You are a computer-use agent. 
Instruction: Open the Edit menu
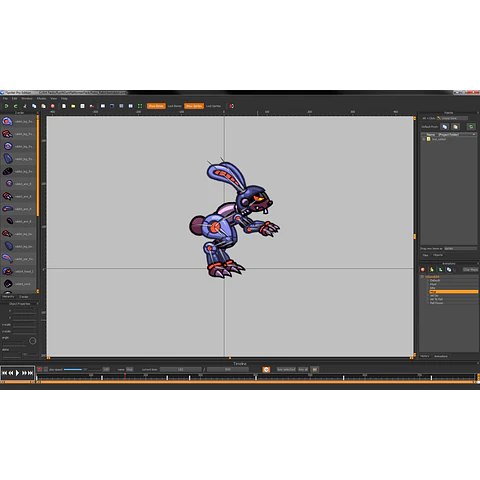(x=14, y=98)
